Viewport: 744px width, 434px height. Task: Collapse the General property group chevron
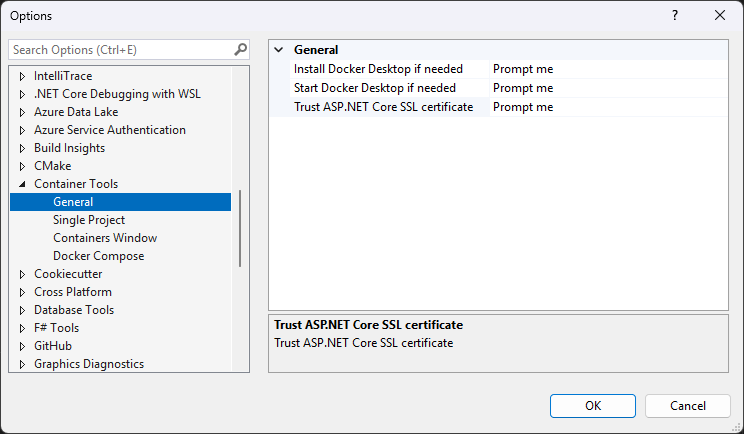click(279, 50)
